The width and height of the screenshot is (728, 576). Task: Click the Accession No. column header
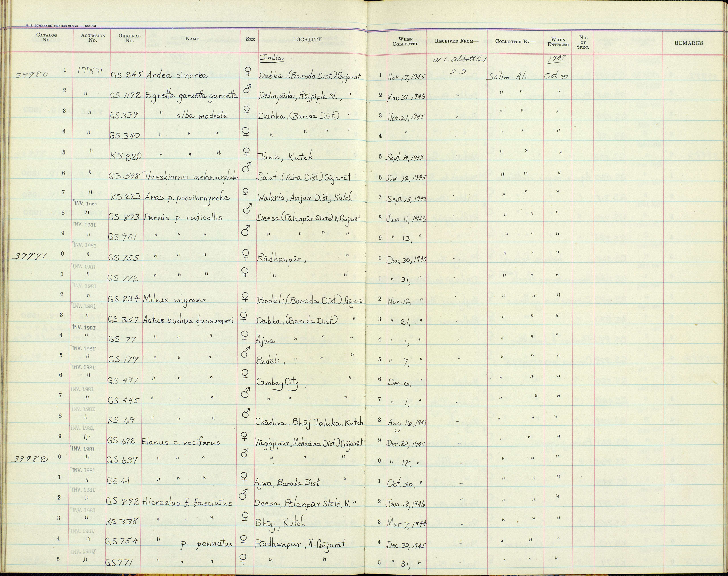93,38
